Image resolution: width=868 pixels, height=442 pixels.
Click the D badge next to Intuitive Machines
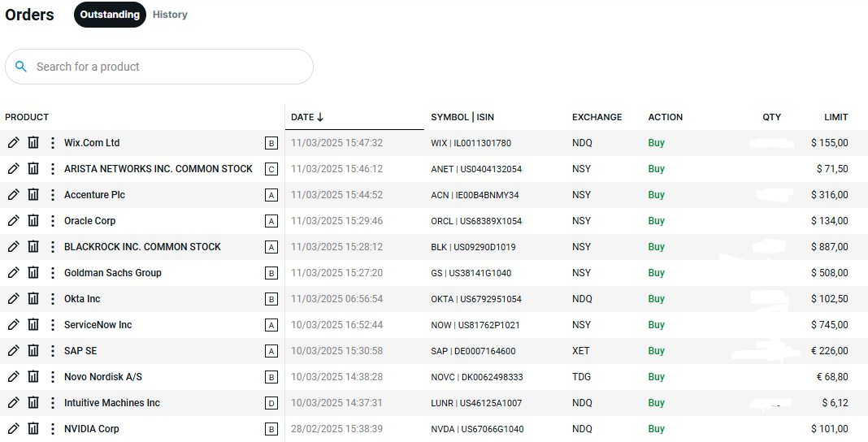point(271,404)
